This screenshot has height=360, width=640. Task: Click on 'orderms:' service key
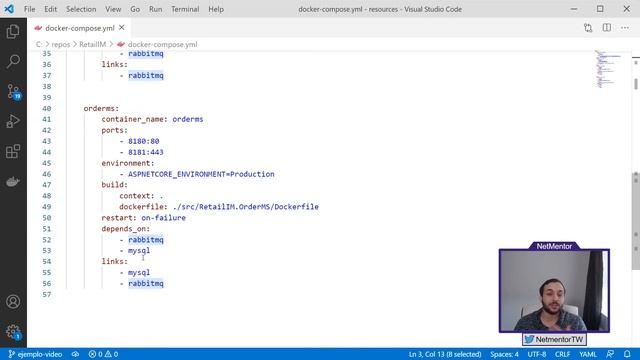(x=101, y=108)
